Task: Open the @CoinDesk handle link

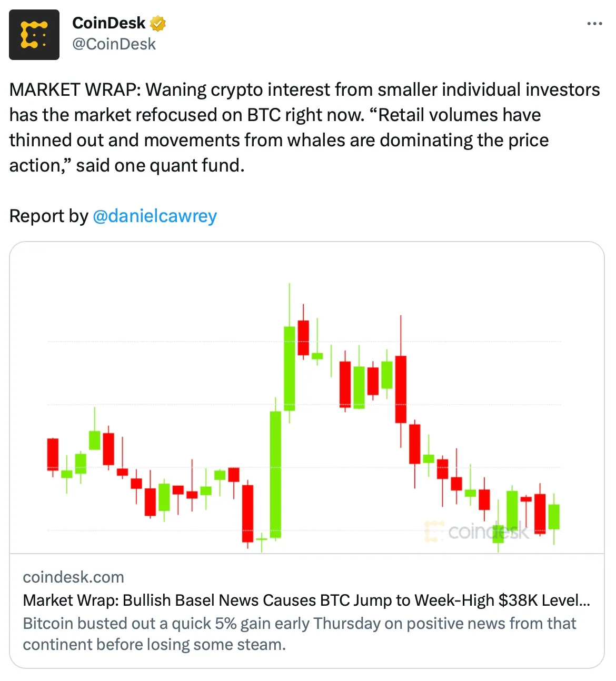Action: tap(114, 44)
